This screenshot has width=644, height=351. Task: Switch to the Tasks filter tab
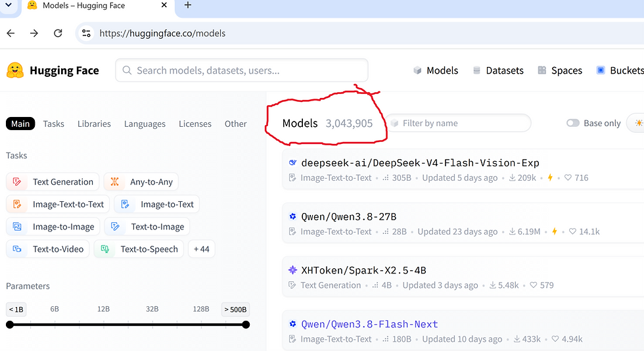(x=54, y=124)
